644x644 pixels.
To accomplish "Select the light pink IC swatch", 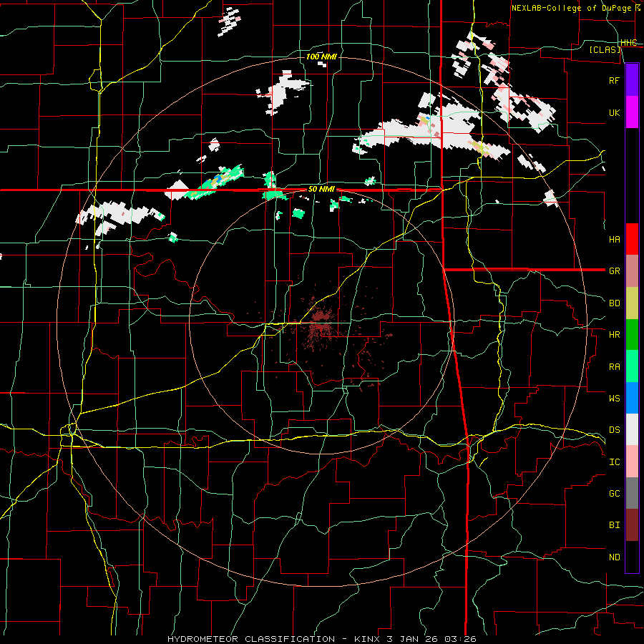I will coord(632,462).
